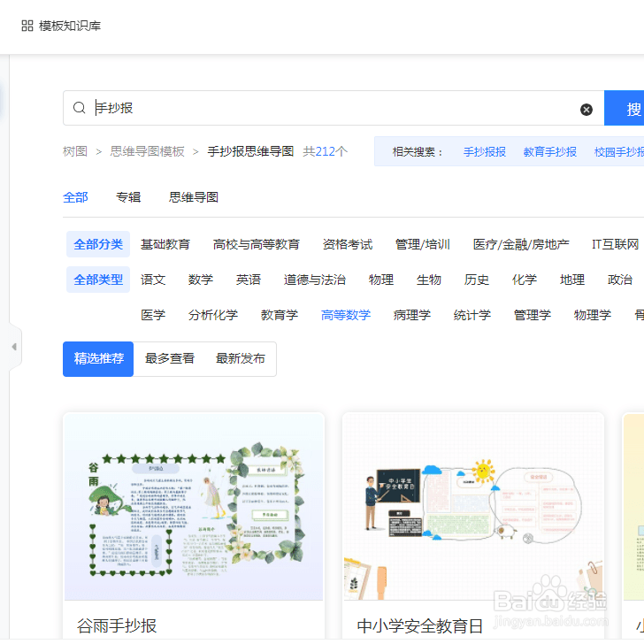Viewport: 644px width, 644px height.
Task: Switch to the 思维导图 tab
Action: pos(194,197)
